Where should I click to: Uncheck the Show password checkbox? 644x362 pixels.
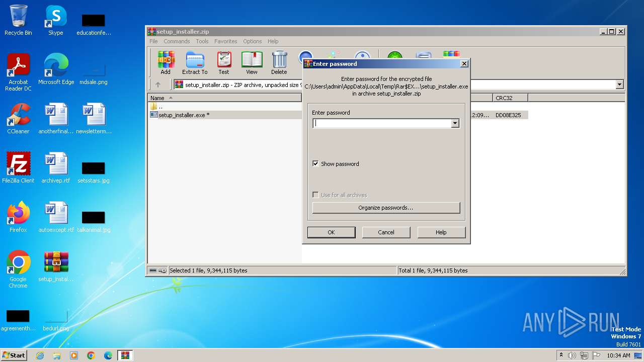coord(315,163)
